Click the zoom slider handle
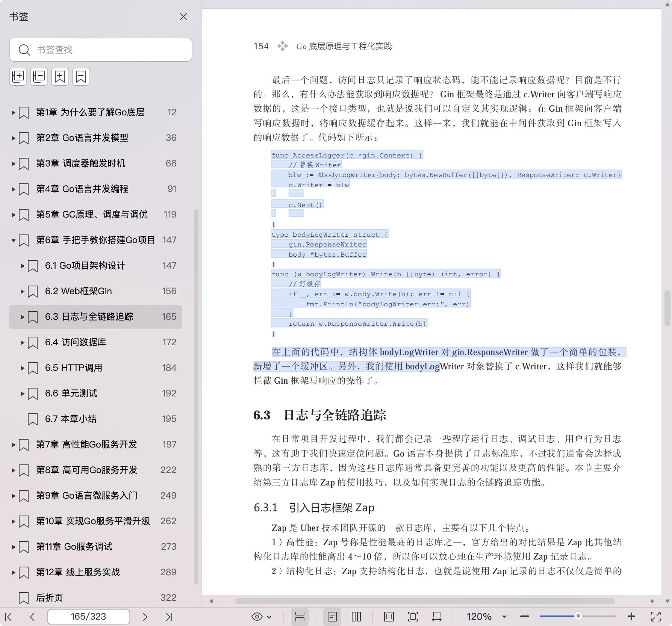This screenshot has height=626, width=672. click(x=578, y=616)
